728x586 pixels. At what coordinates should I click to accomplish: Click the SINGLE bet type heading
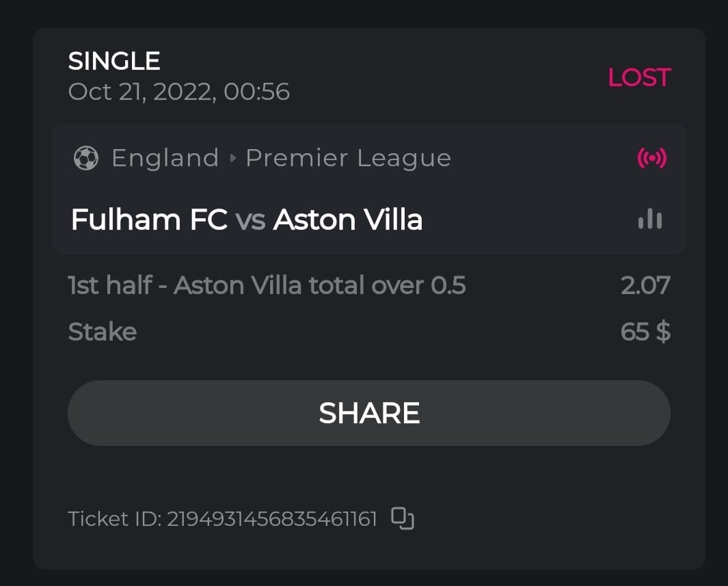pyautogui.click(x=114, y=62)
